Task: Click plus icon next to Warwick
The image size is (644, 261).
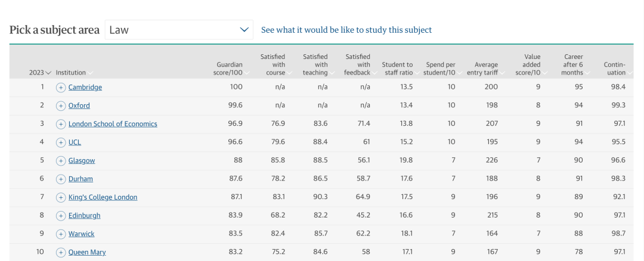Action: coord(60,234)
